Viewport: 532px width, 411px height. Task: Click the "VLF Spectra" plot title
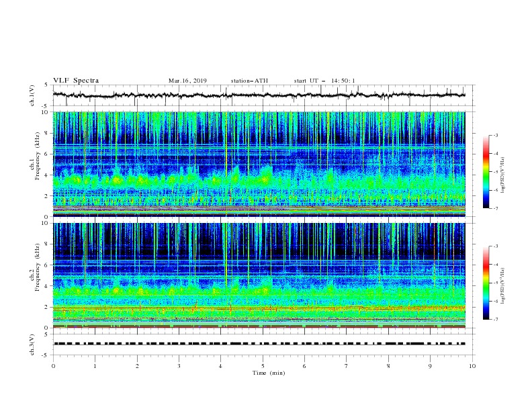(x=76, y=81)
